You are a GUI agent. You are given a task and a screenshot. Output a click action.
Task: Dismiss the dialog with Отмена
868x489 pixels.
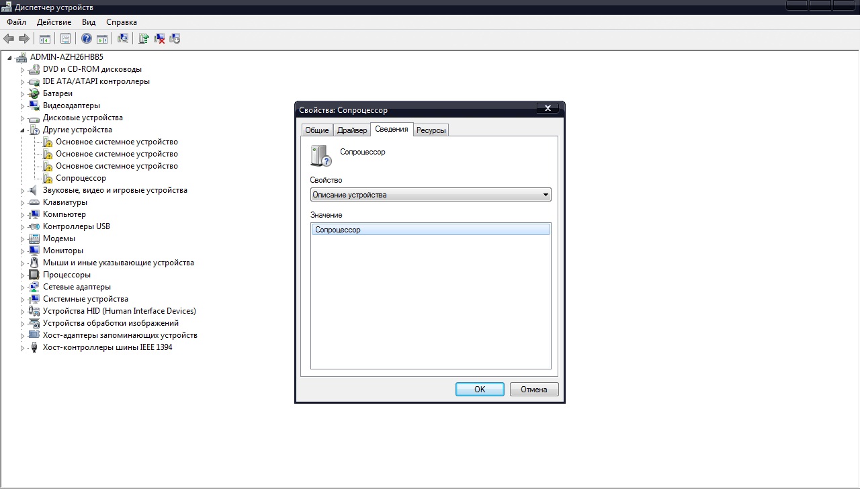click(x=534, y=389)
